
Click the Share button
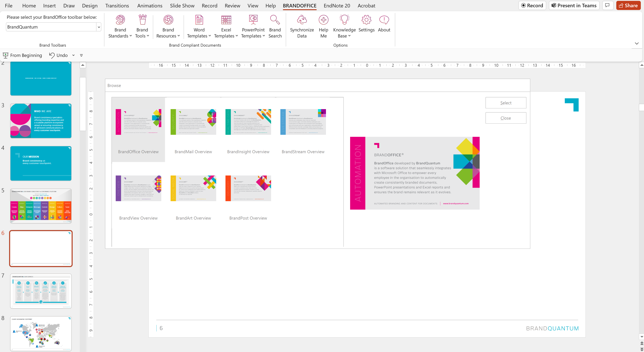tap(628, 6)
